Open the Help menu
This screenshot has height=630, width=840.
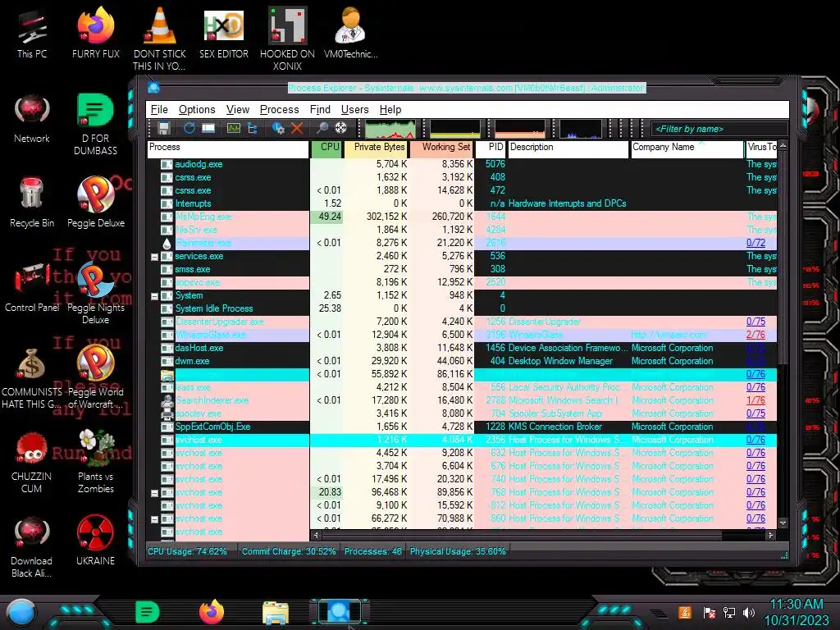[390, 109]
